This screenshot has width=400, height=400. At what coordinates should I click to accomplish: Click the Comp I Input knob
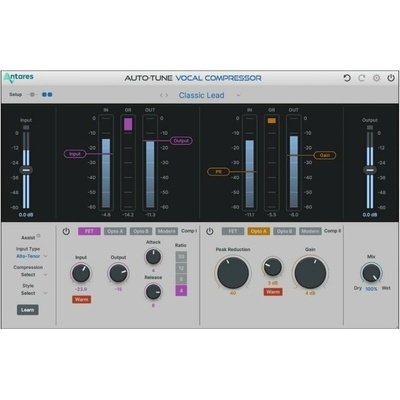tap(81, 273)
